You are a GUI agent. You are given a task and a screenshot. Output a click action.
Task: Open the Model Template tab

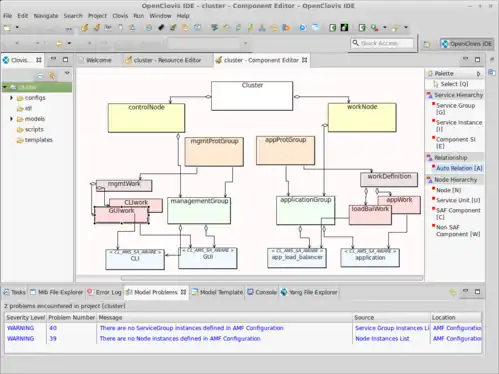click(x=218, y=292)
